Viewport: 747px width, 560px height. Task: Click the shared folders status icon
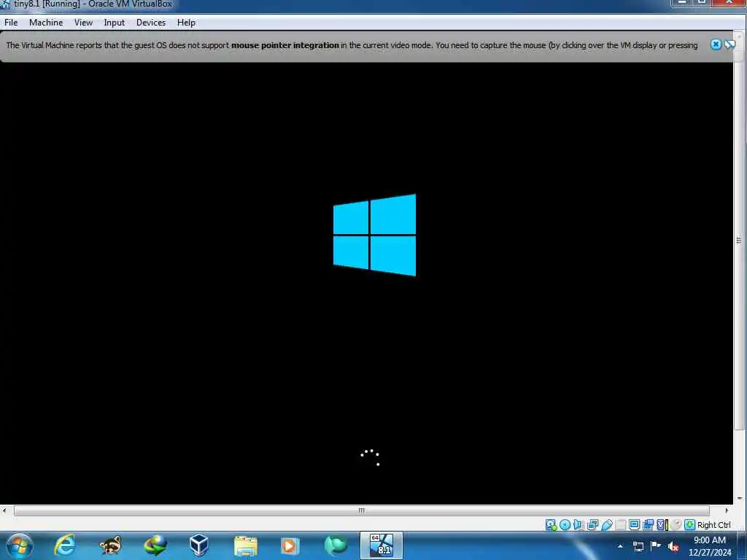pos(620,525)
